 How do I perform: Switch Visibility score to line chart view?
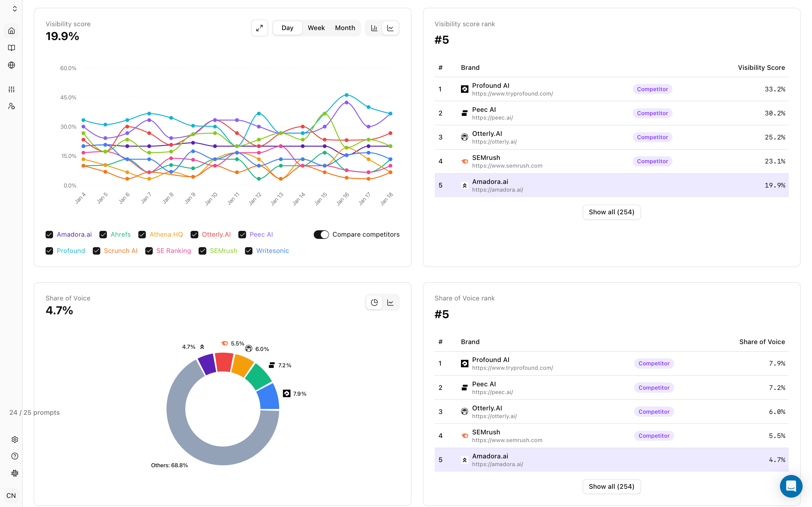[391, 28]
